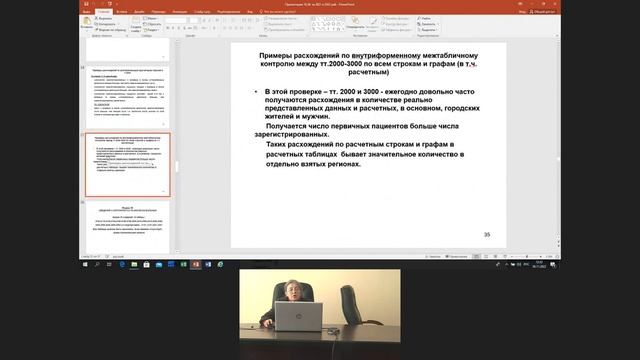The height and width of the screenshot is (360, 640).
Task: Open the Section (Раздел) dropdown
Action: click(151, 30)
